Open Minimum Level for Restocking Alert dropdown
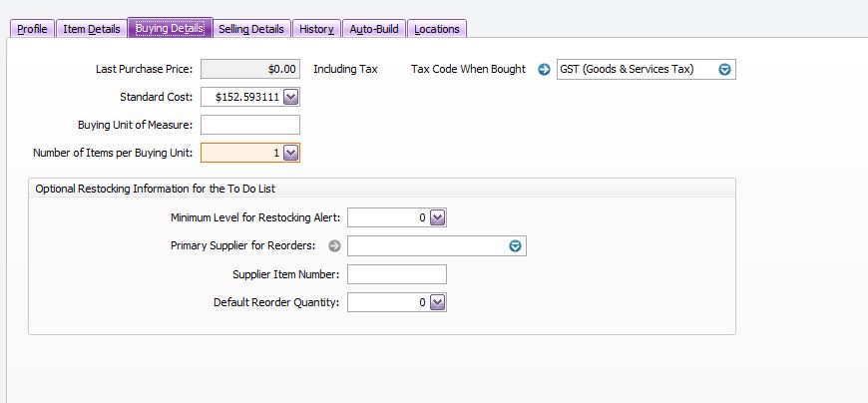 pos(437,218)
